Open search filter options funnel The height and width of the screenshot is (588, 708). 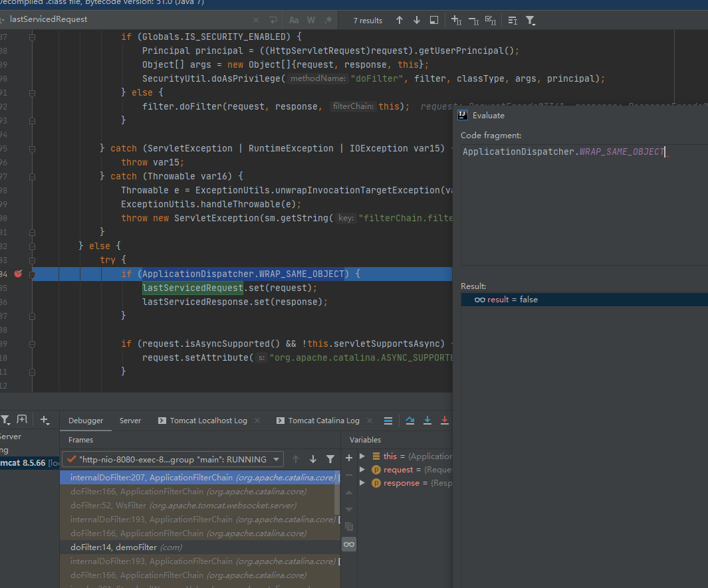click(x=531, y=21)
